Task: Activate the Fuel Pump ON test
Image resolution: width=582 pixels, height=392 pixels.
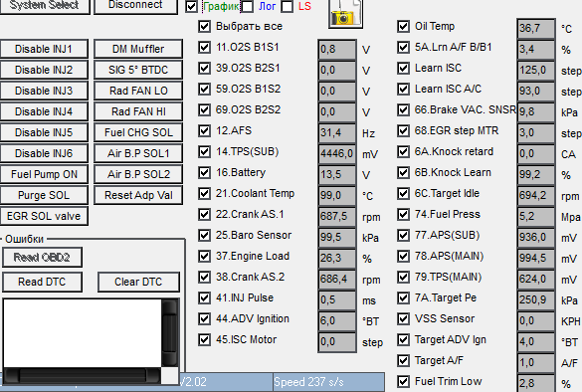Action: [x=44, y=174]
